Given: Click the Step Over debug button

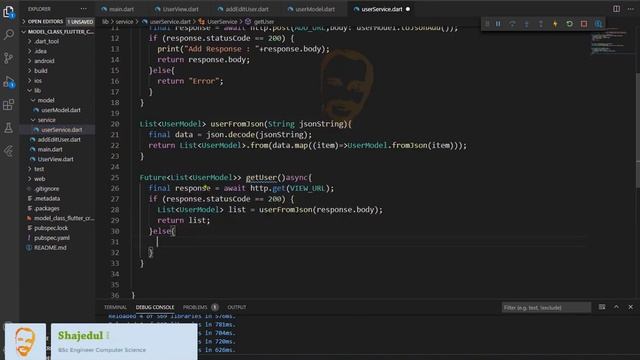Looking at the screenshot, I should [512, 24].
